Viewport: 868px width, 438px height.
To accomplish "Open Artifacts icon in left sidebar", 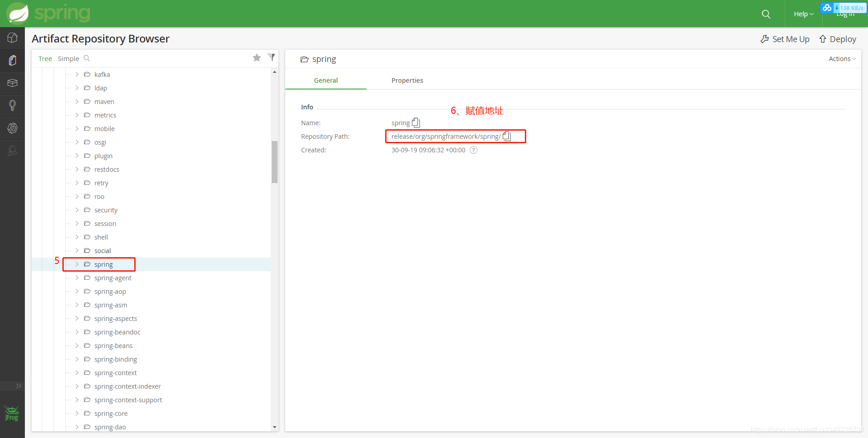I will 12,61.
